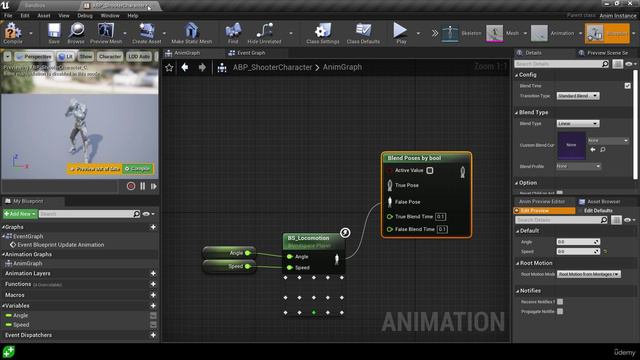Open Play options dropdown arrow

tap(418, 33)
